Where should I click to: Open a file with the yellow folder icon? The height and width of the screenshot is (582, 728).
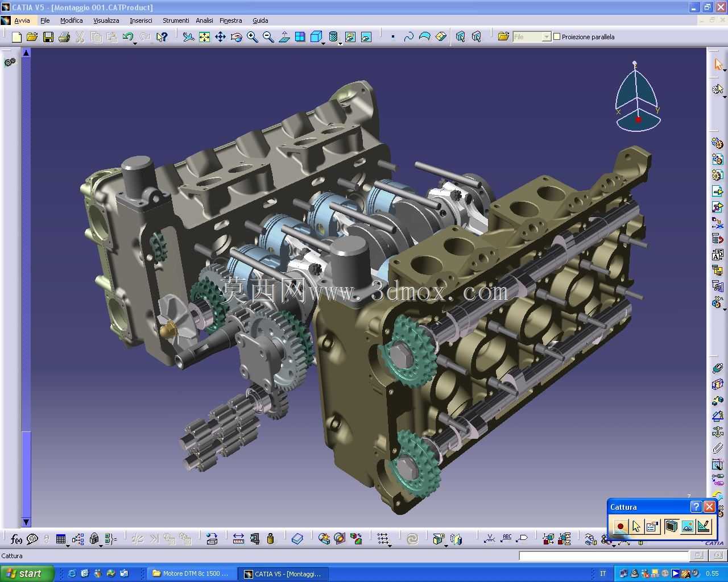pos(32,37)
